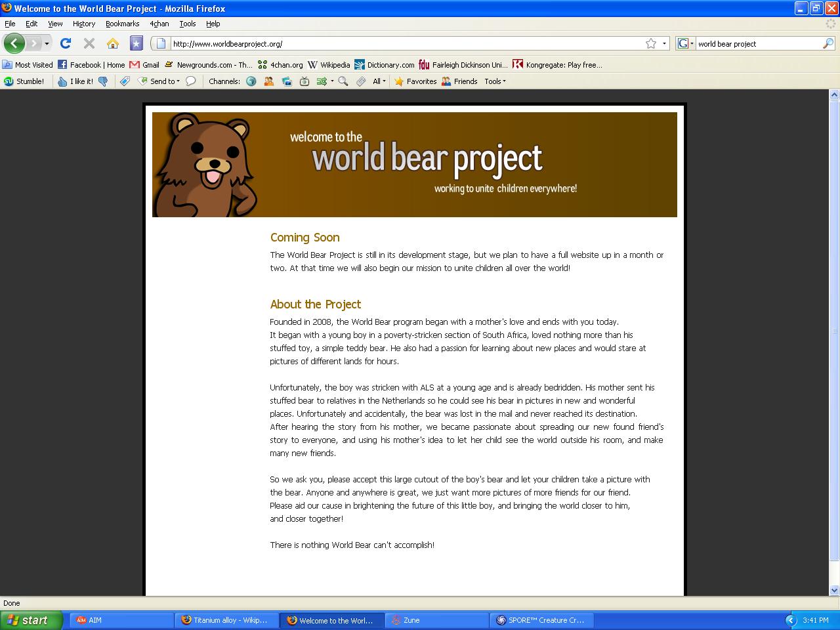This screenshot has height=630, width=840.
Task: Open the StumbleUpon Tools dropdown
Action: tap(495, 81)
